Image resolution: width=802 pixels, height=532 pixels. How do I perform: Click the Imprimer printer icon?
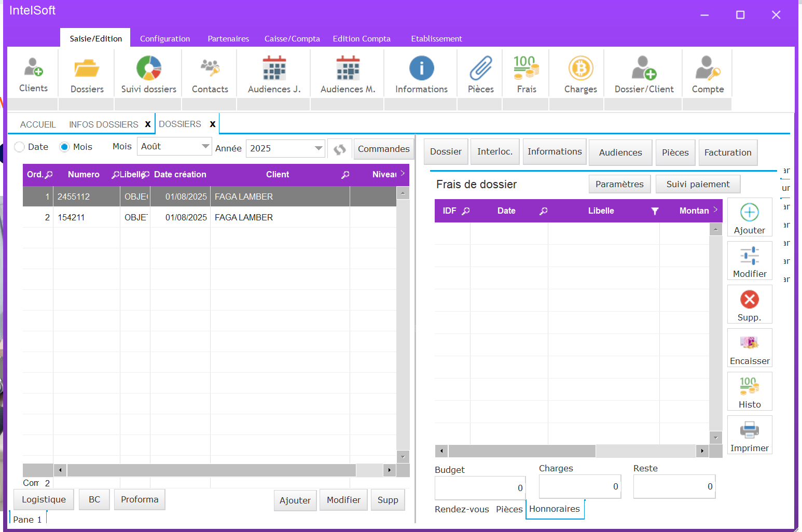pyautogui.click(x=750, y=430)
